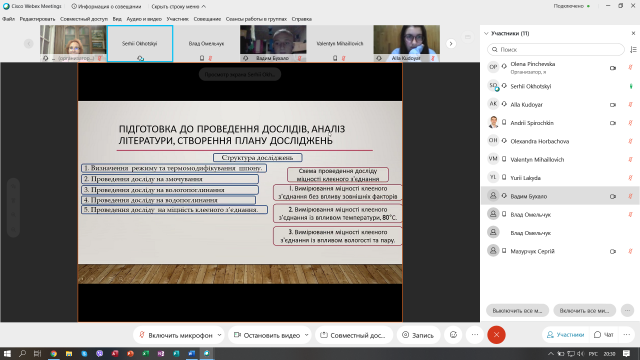The image size is (640, 360).
Task: Open the video options dropdown arrow
Action: (307, 335)
